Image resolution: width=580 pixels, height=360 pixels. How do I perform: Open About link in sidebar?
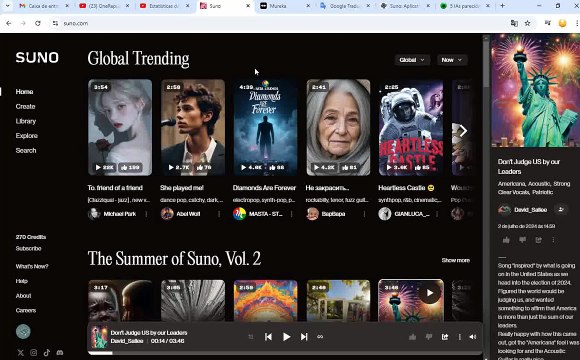(23, 296)
